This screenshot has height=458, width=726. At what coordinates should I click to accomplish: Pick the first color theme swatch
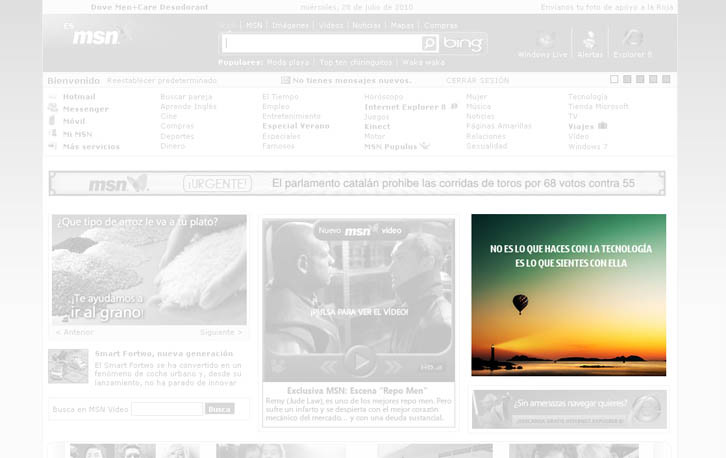click(x=614, y=79)
